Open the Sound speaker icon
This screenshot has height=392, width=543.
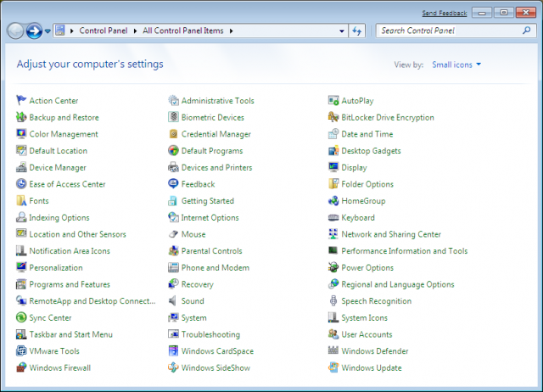click(173, 300)
